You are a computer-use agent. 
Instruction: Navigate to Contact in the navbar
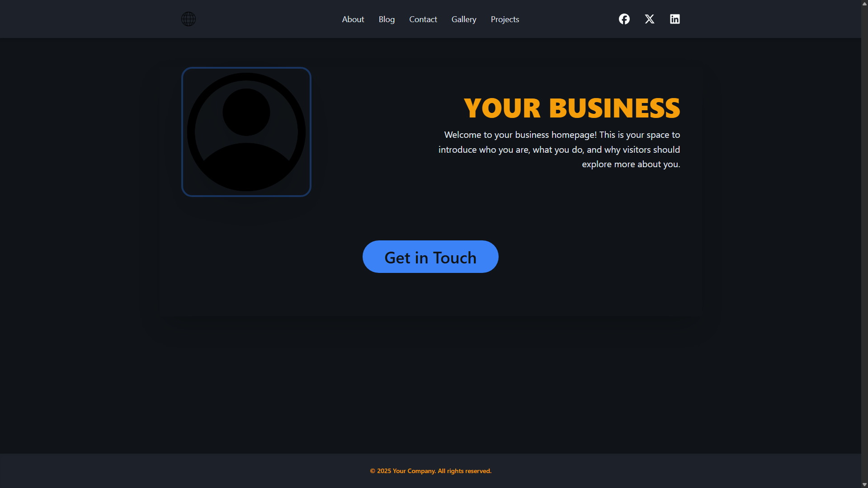423,19
